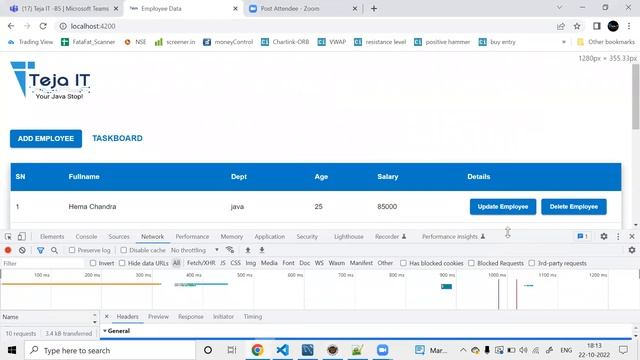The image size is (640, 360).
Task: Switch to the Elements tab
Action: pyautogui.click(x=52, y=236)
